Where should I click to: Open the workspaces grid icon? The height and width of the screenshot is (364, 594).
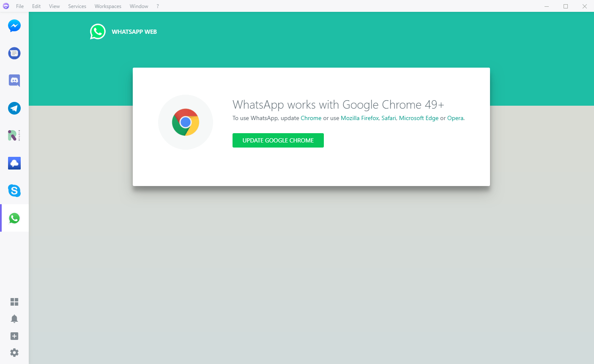pos(14,302)
